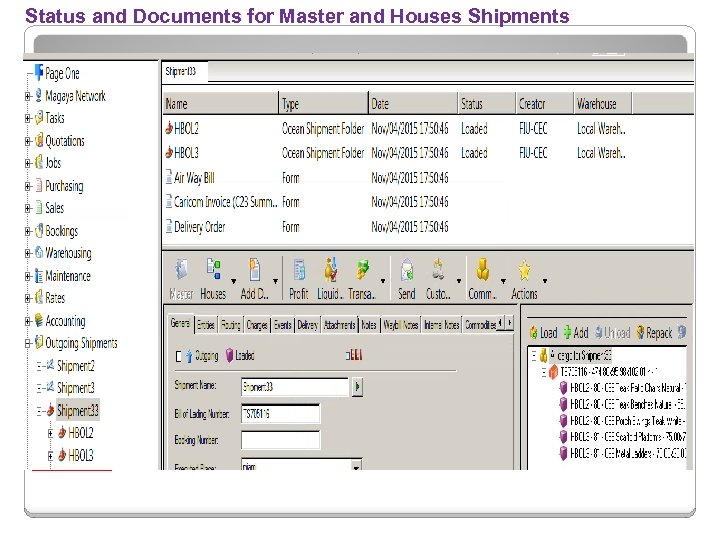Switch to the Entities tab
720x540 pixels.
point(206,325)
